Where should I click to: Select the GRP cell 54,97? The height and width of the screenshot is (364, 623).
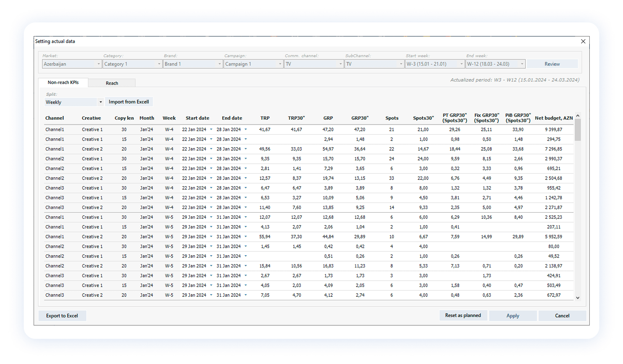[x=328, y=149]
